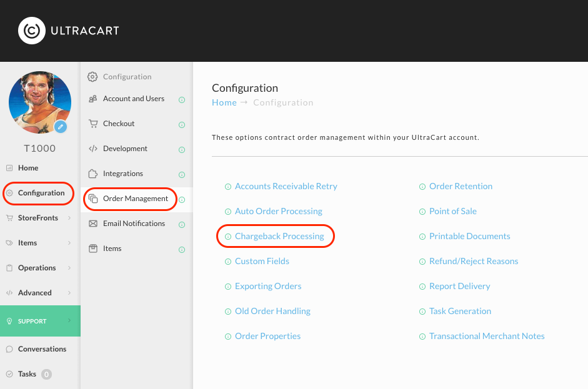The height and width of the screenshot is (389, 588).
Task: Click the gear icon in the Configuration submenu header
Action: pyautogui.click(x=92, y=77)
